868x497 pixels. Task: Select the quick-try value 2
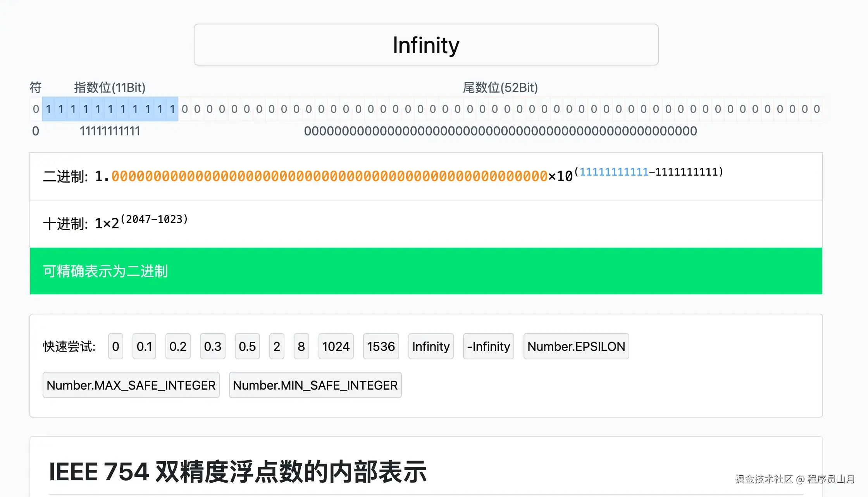[276, 346]
